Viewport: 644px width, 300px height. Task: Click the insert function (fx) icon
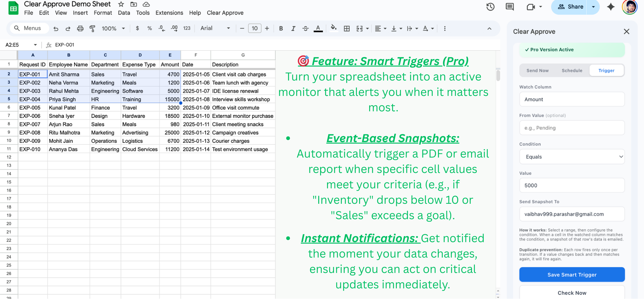49,45
